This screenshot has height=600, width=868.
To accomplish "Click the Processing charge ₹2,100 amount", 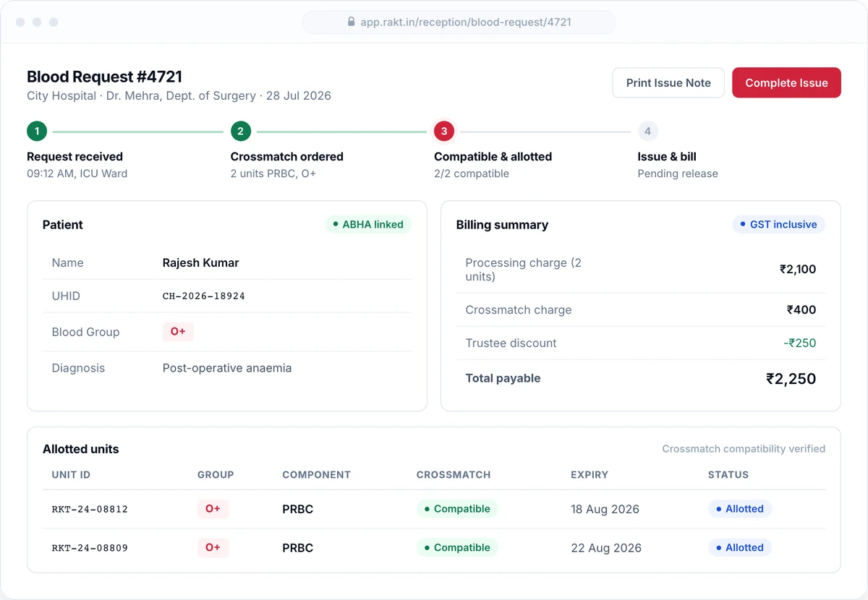I will pos(798,269).
